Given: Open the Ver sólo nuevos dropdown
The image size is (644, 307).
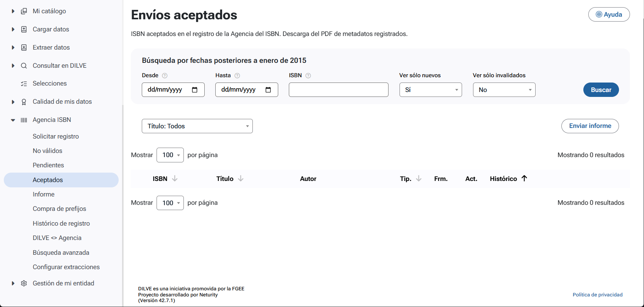Looking at the screenshot, I should pyautogui.click(x=431, y=90).
